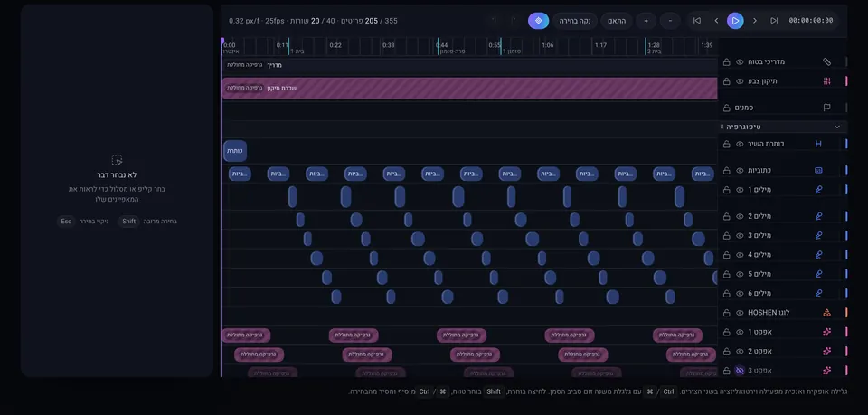This screenshot has height=415, width=868.
Task: Lock the מילים 3 track
Action: point(726,235)
